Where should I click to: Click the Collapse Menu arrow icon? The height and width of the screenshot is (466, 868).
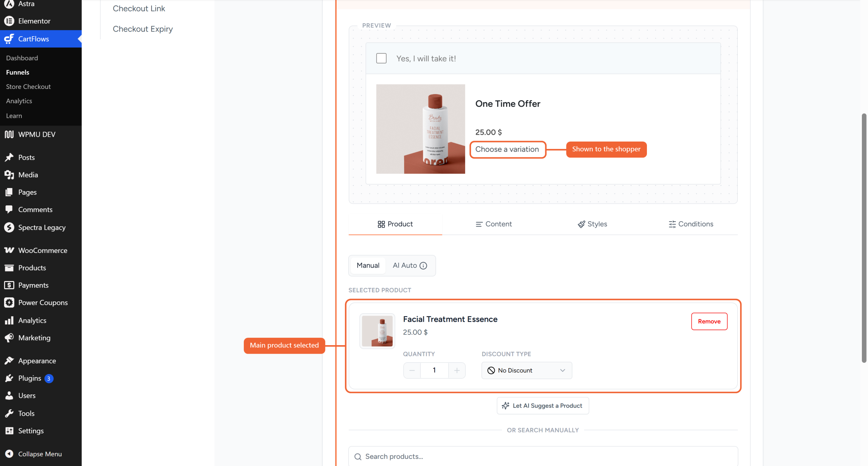point(9,454)
